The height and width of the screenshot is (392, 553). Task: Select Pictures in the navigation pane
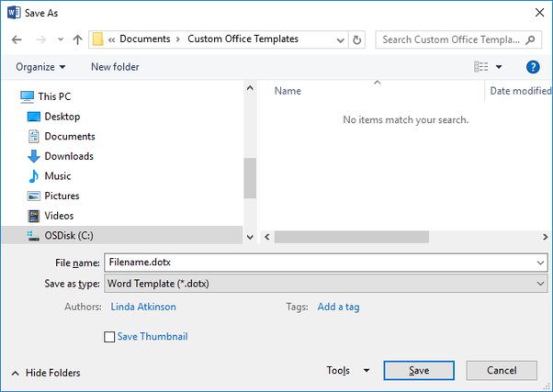point(62,196)
